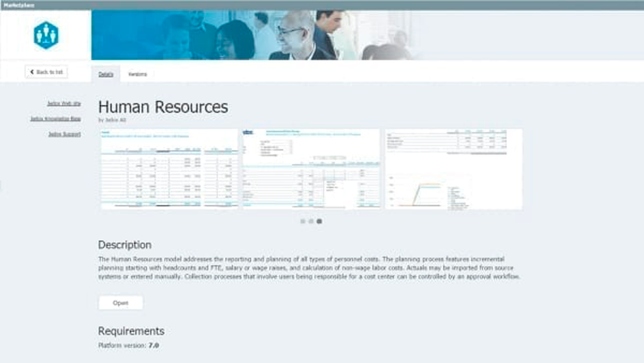Go back using the Back to list button
Screen dimensions: 644x363
tap(46, 71)
